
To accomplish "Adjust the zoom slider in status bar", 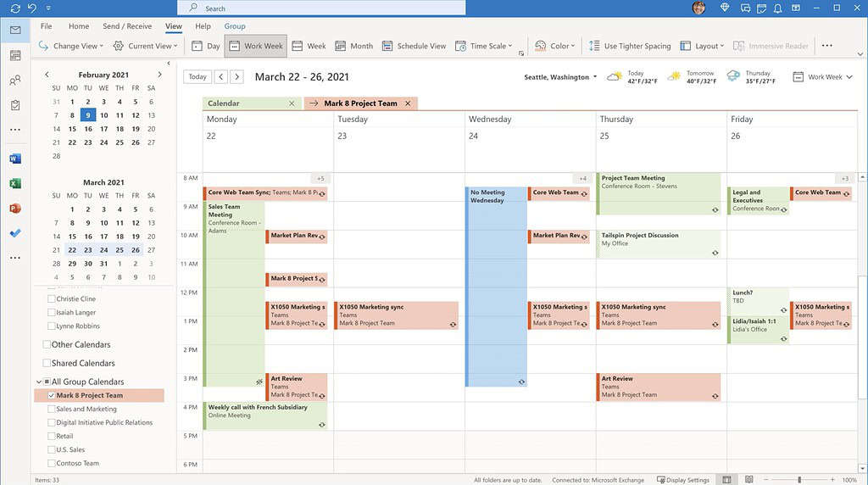I will coord(799,480).
